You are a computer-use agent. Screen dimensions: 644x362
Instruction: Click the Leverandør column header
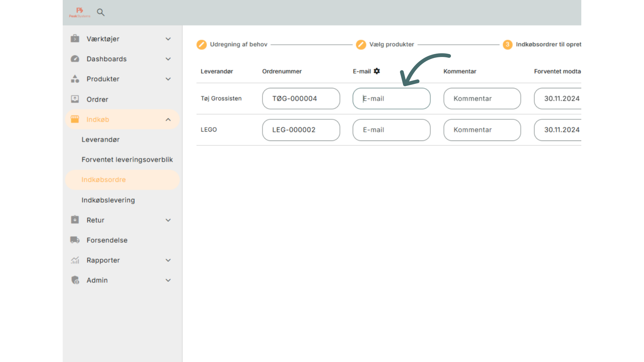(217, 71)
